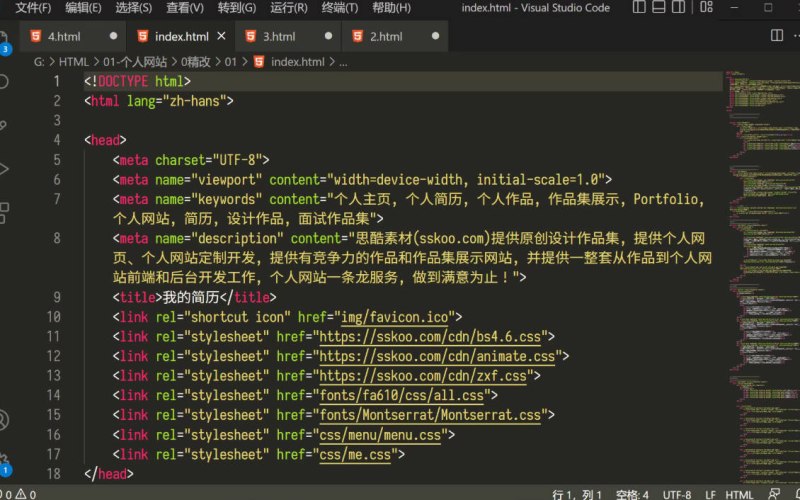800x500 pixels.
Task: Follow the Montserrat.css link
Action: pyautogui.click(x=430, y=415)
